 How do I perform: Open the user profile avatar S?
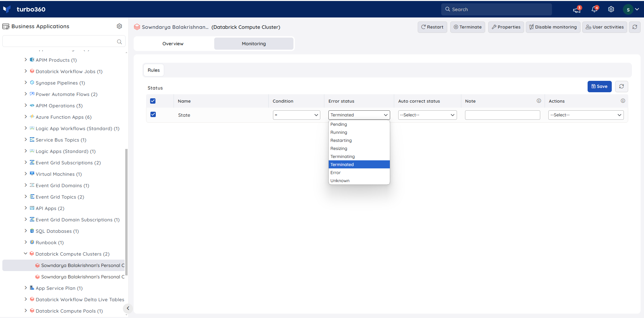(628, 9)
